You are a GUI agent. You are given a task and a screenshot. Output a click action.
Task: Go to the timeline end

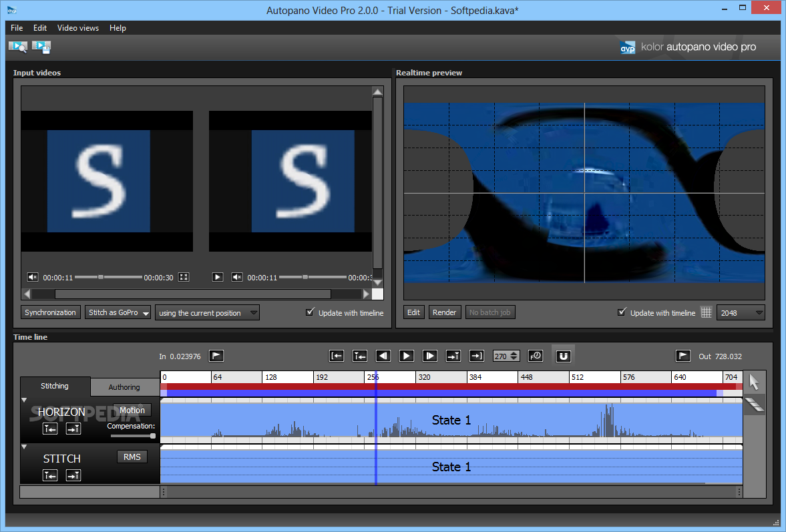[x=476, y=356]
